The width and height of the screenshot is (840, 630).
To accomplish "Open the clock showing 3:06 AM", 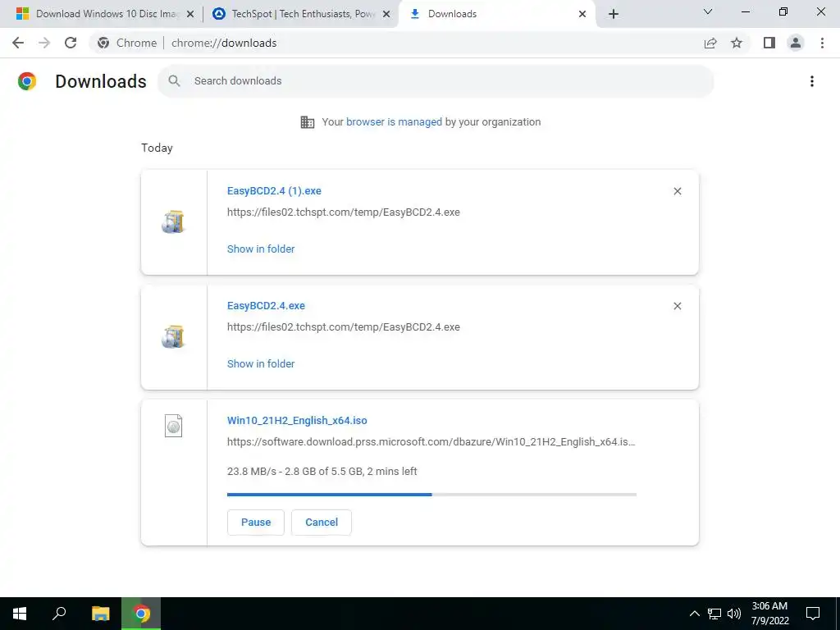I will coord(769,614).
